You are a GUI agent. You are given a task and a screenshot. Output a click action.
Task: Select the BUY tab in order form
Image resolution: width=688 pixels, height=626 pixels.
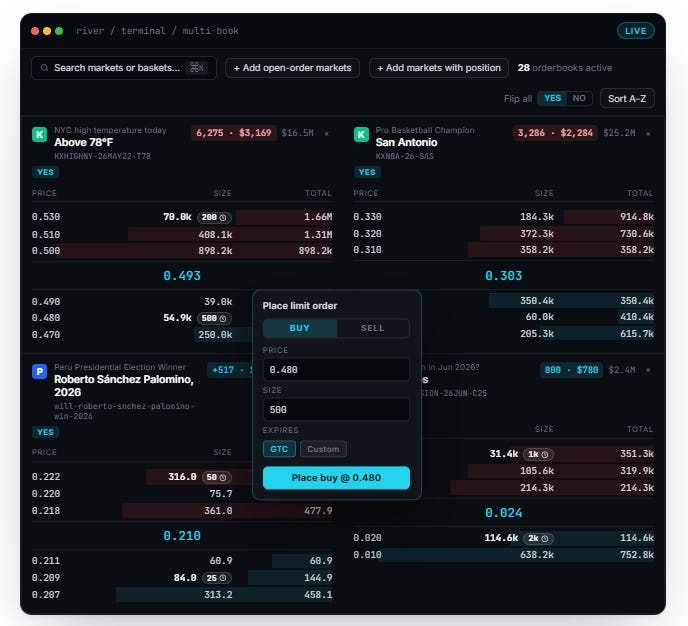[300, 328]
